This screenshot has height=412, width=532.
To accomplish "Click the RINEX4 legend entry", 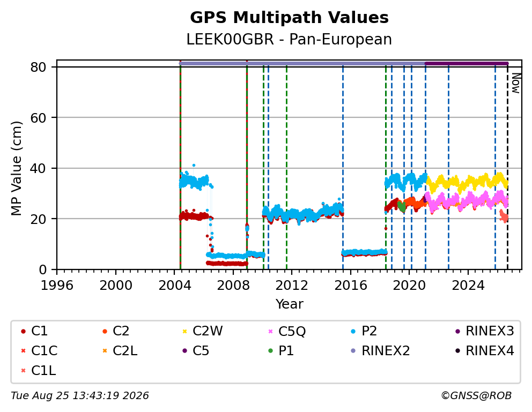I will click(x=484, y=351).
